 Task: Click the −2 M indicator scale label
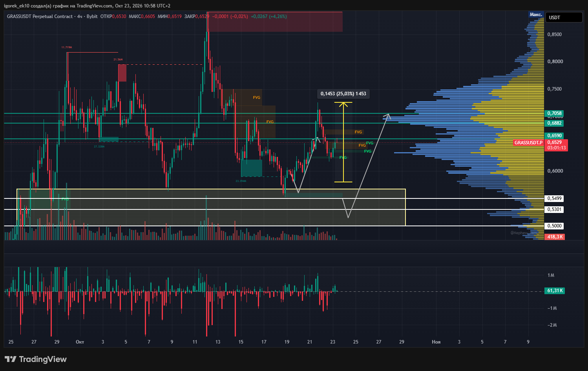(x=552, y=325)
